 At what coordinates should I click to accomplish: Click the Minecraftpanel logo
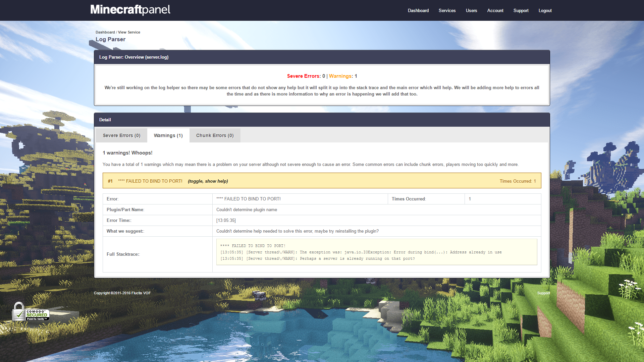pyautogui.click(x=130, y=9)
